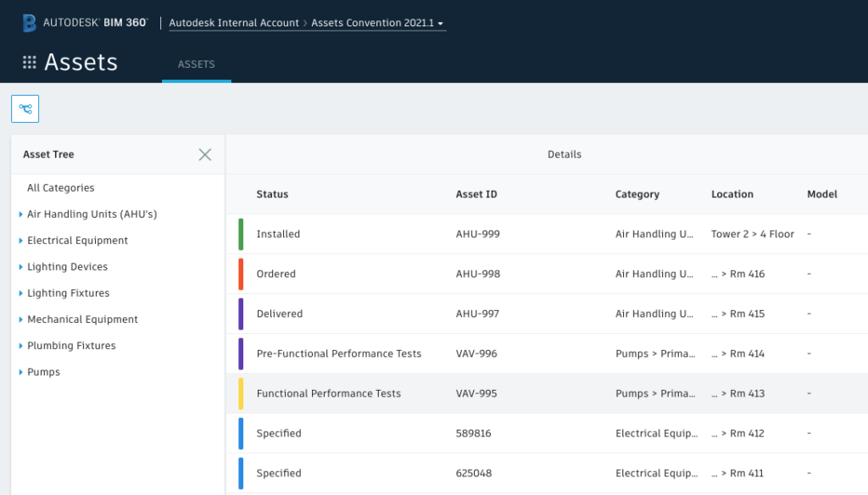The image size is (868, 495).
Task: Switch to the ASSETS tab
Action: coord(196,64)
